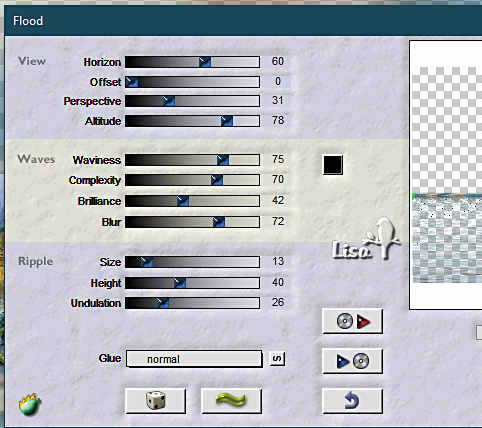Click the Blur slider track
The width and height of the screenshot is (482, 428).
(x=192, y=222)
